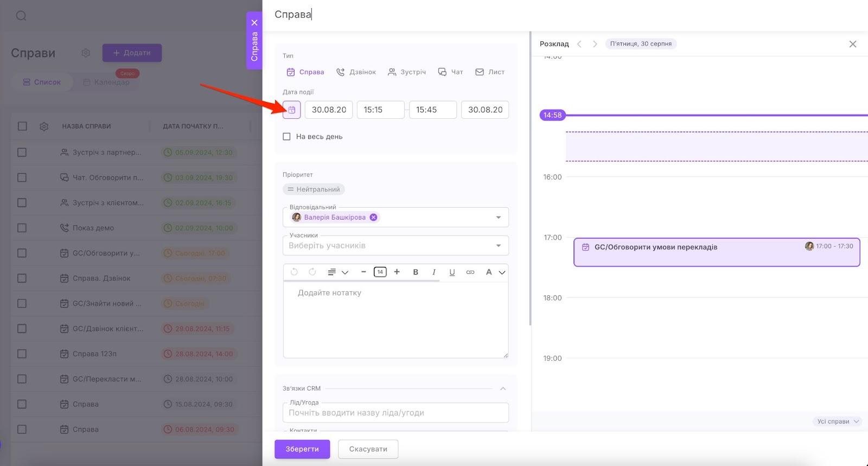Sort by НАЗВА СПРАВИ column header

[86, 126]
